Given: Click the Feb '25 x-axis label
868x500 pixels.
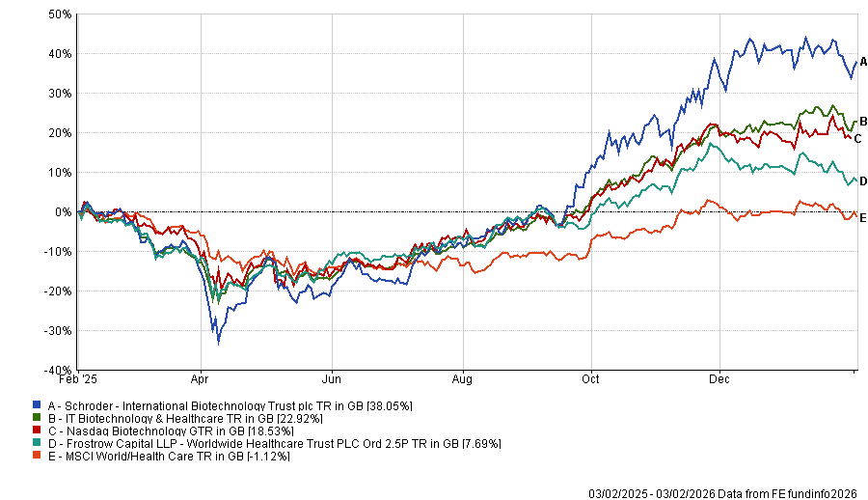Looking at the screenshot, I should tap(83, 381).
